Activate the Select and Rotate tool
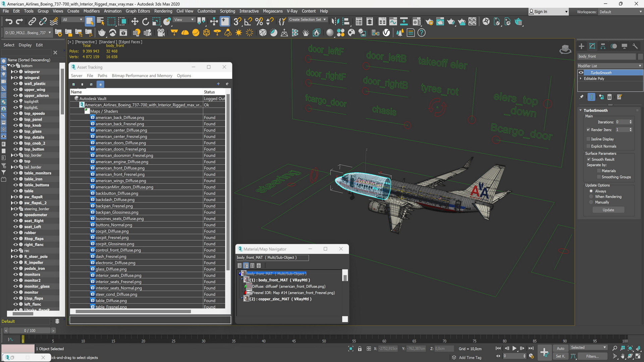This screenshot has width=644, height=362. [x=145, y=22]
